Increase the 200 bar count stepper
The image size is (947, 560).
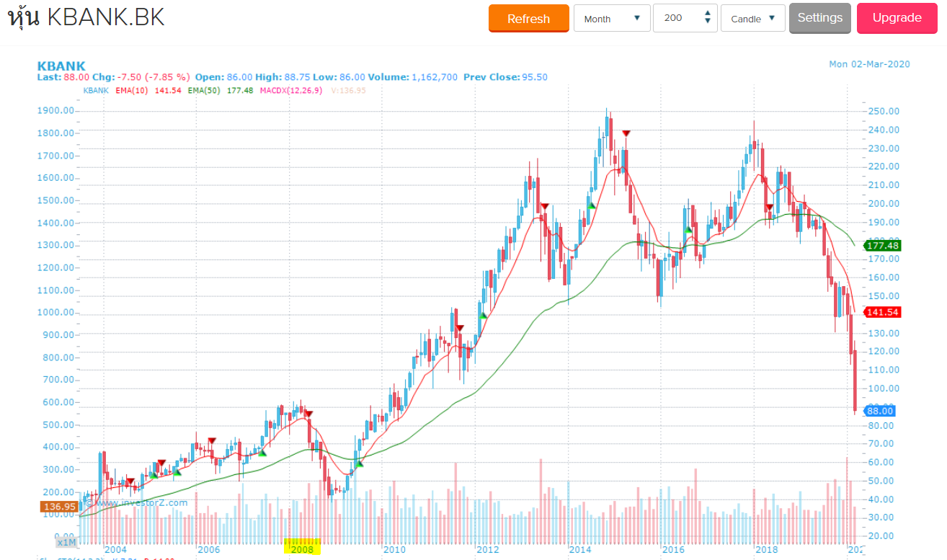click(x=708, y=14)
